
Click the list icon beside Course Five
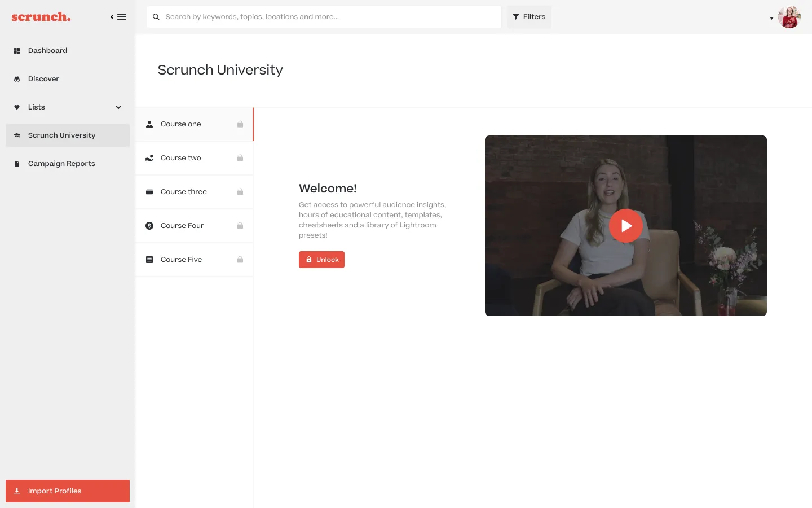coord(149,260)
